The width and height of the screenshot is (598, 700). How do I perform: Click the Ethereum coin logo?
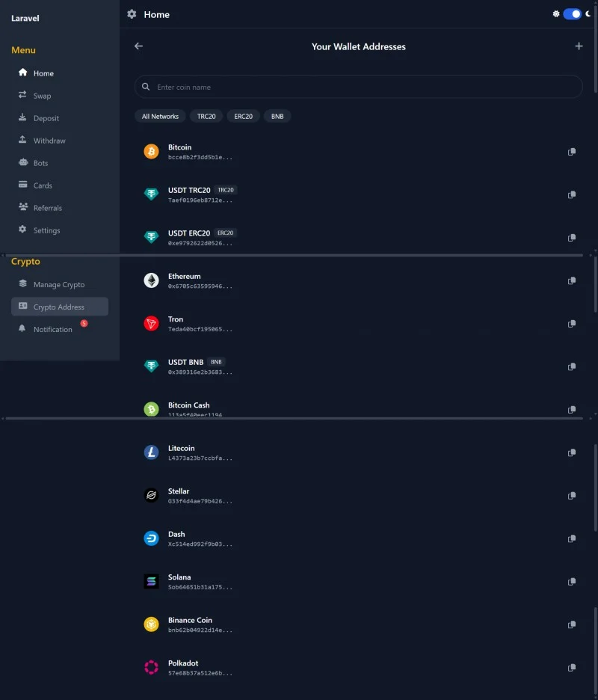(151, 280)
